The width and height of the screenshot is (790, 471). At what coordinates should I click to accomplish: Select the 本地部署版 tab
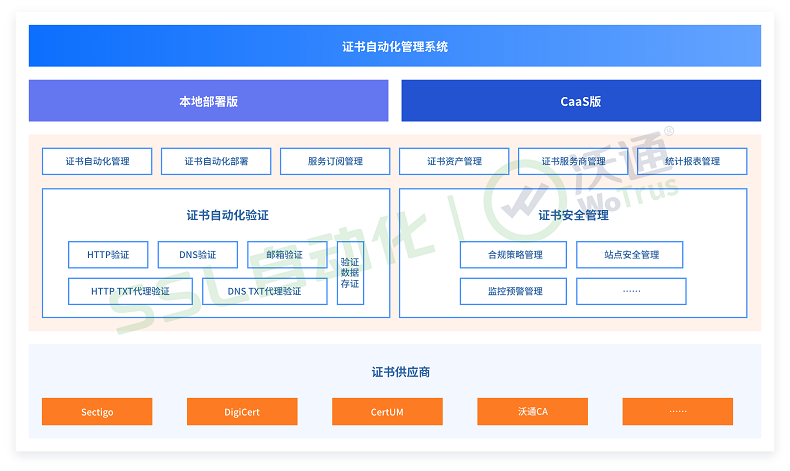[208, 101]
